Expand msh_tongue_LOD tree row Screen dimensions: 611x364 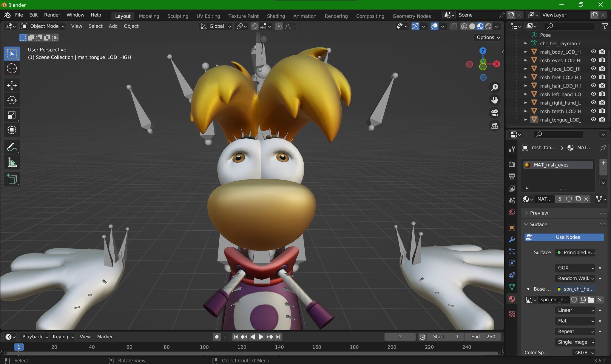(526, 120)
